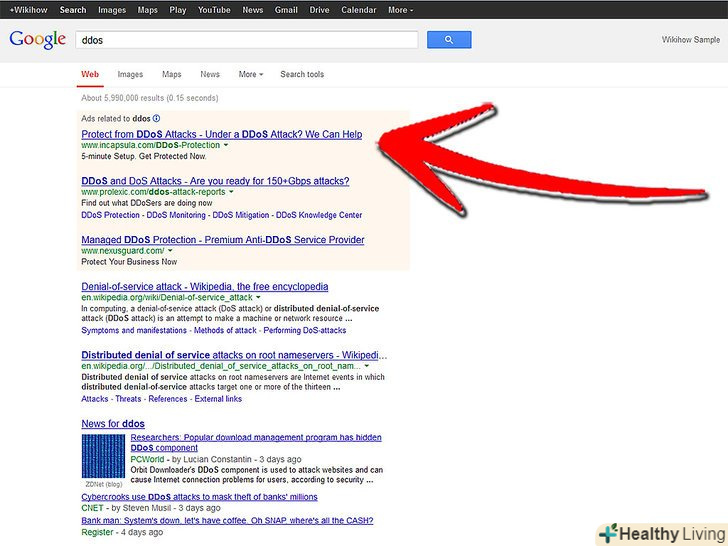Open Images in the top black bar
The height and width of the screenshot is (546, 728).
tap(112, 10)
